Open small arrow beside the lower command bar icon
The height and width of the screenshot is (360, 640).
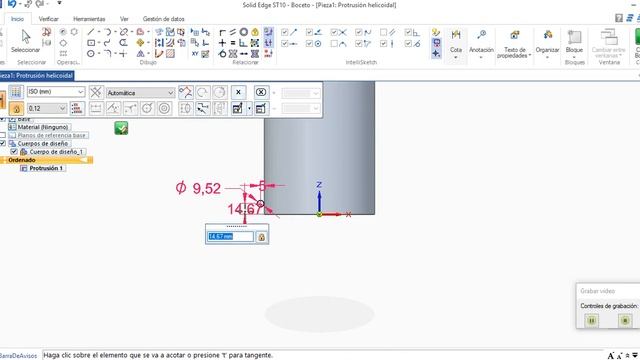[x=249, y=109]
